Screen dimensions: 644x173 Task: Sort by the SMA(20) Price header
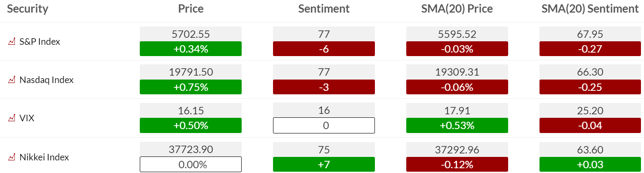tap(457, 9)
